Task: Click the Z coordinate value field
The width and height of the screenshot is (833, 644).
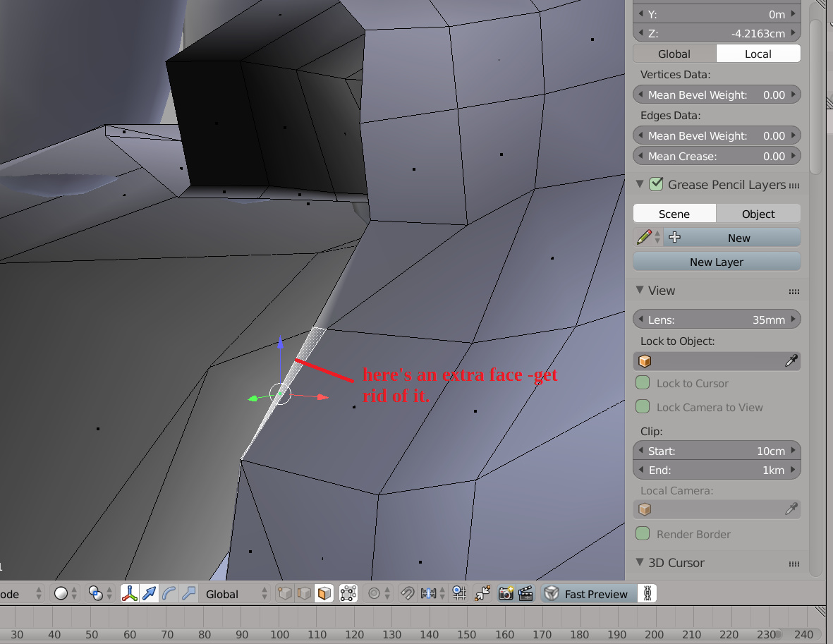Action: point(717,33)
